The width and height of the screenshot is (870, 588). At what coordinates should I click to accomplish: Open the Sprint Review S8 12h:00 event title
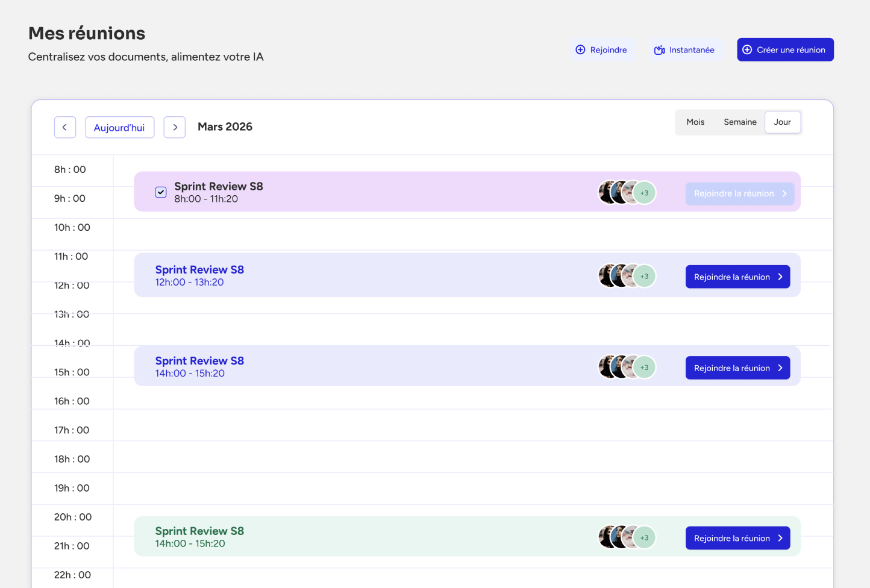(199, 269)
